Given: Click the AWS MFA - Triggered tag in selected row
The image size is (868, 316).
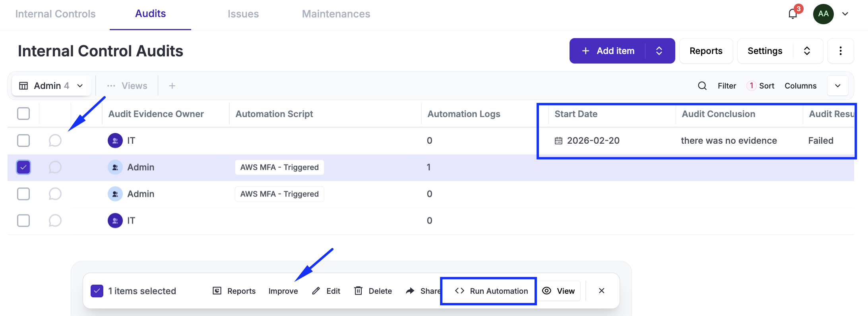Looking at the screenshot, I should point(279,167).
